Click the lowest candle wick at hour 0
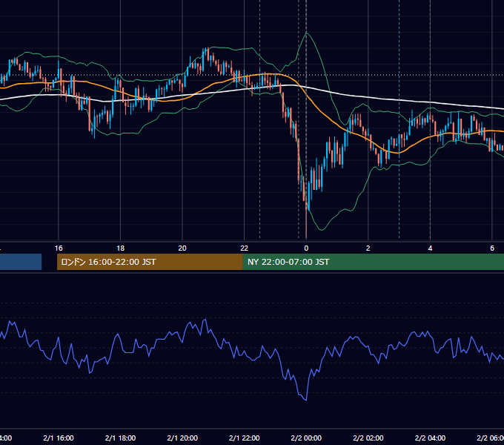 pyautogui.click(x=306, y=225)
